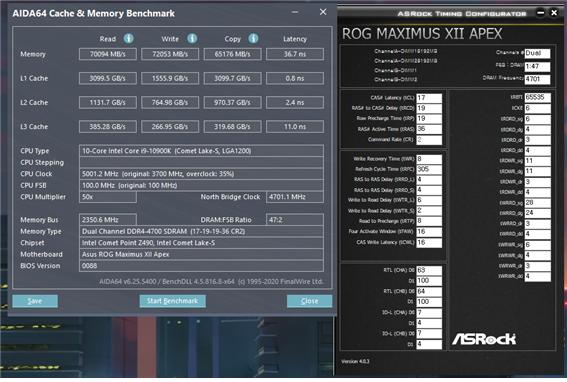Click the info icon next to Write

192,38
